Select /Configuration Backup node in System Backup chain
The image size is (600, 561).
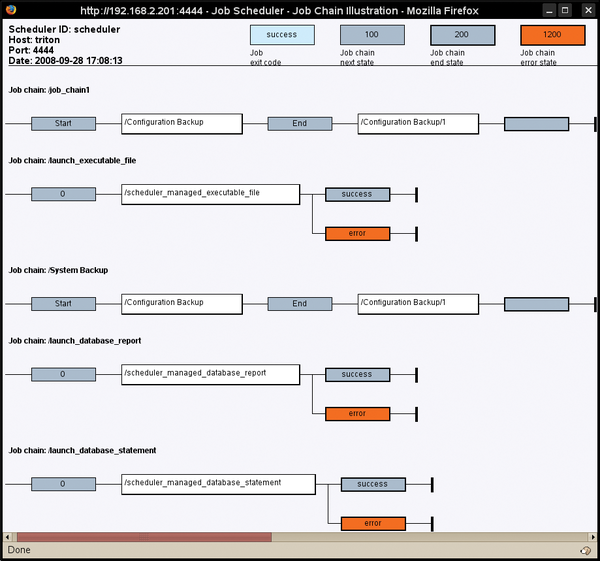(x=182, y=304)
